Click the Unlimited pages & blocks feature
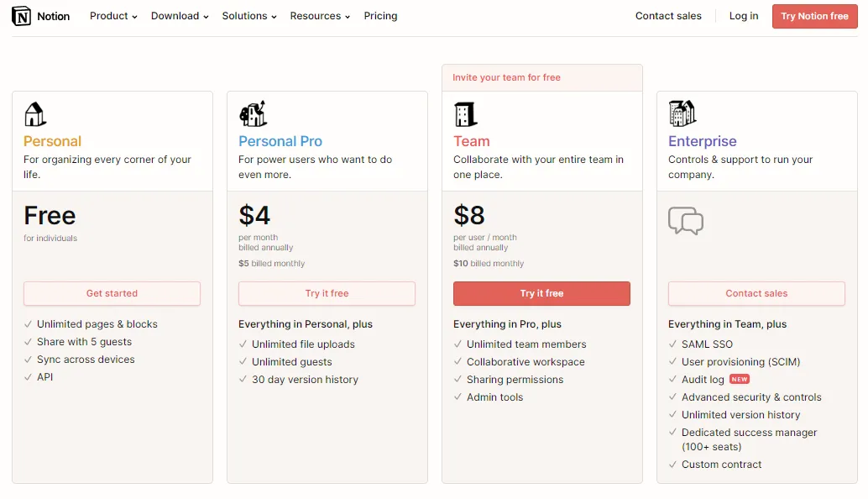This screenshot has height=499, width=868. 97,324
